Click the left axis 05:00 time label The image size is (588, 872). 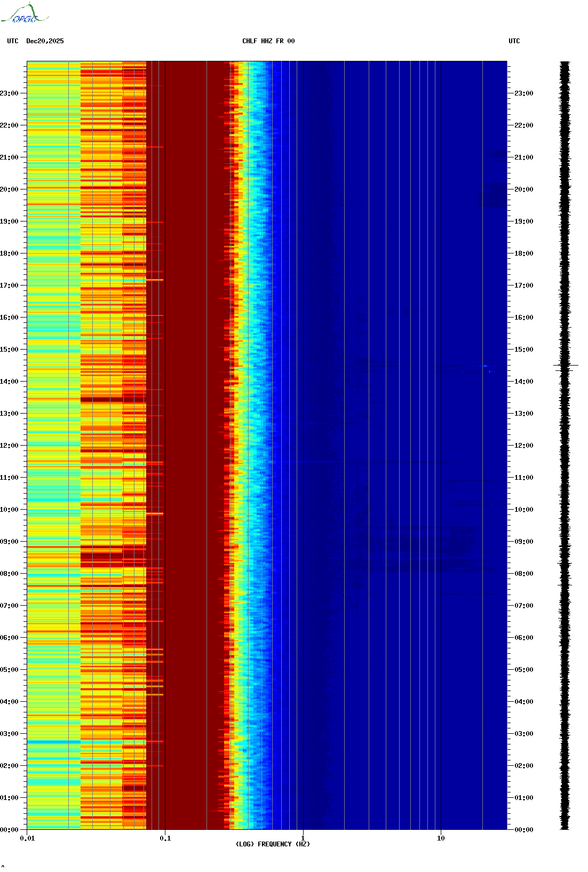(x=9, y=670)
